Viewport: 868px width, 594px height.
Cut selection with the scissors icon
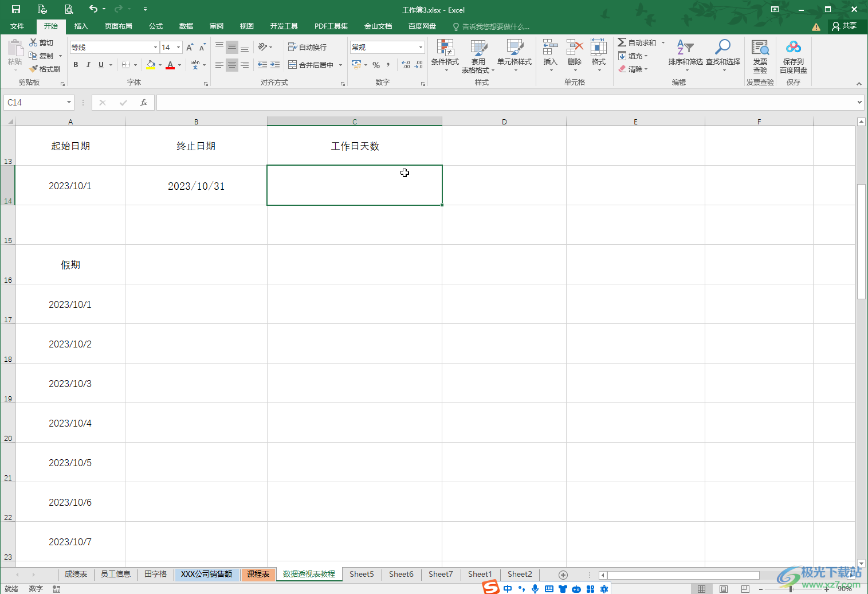34,42
